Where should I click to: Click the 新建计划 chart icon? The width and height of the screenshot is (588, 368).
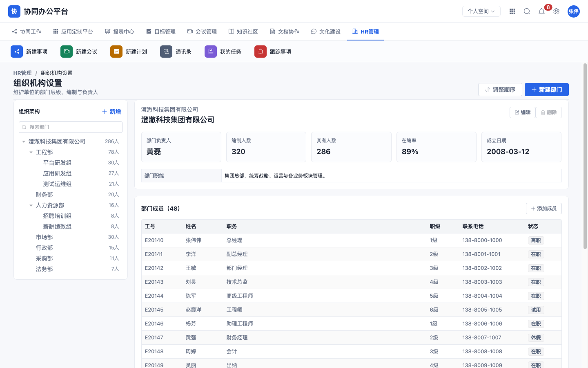[x=116, y=52]
